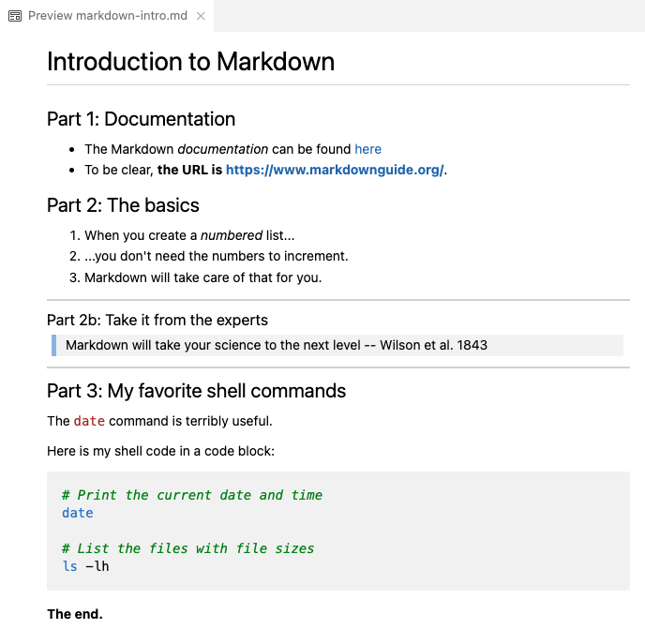645x644 pixels.
Task: Click the '# List the files with file sizes' comment
Action: pos(187,548)
